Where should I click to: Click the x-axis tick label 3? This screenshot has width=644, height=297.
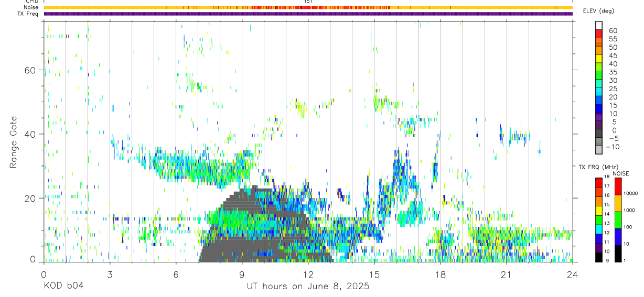(110, 274)
